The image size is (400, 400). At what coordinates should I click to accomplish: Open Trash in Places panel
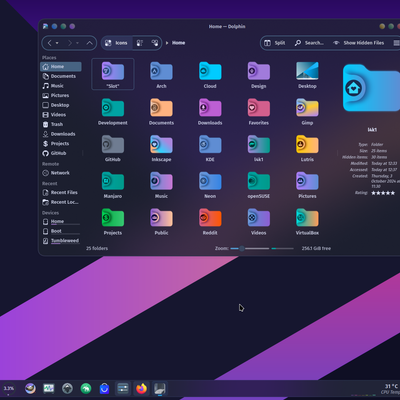[61, 125]
